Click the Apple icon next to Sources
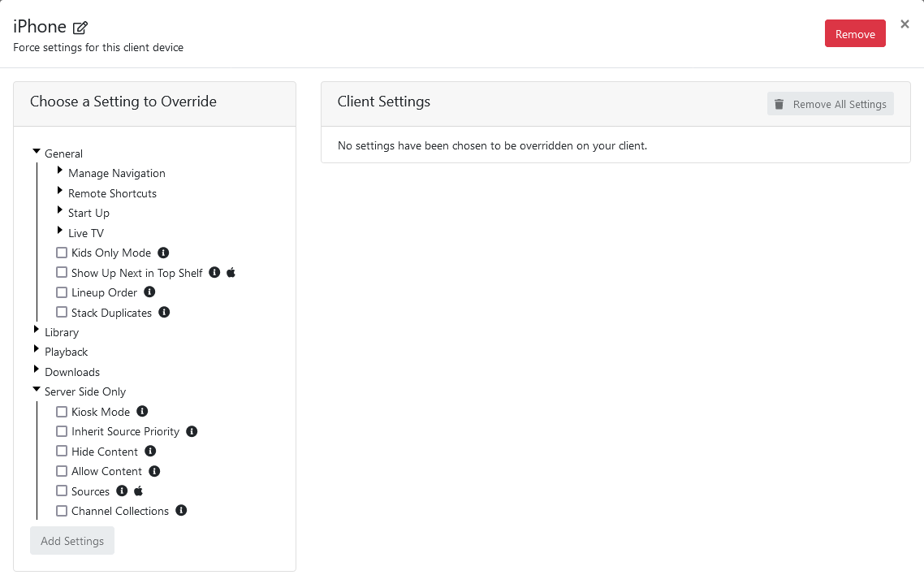The width and height of the screenshot is (924, 575). (137, 491)
